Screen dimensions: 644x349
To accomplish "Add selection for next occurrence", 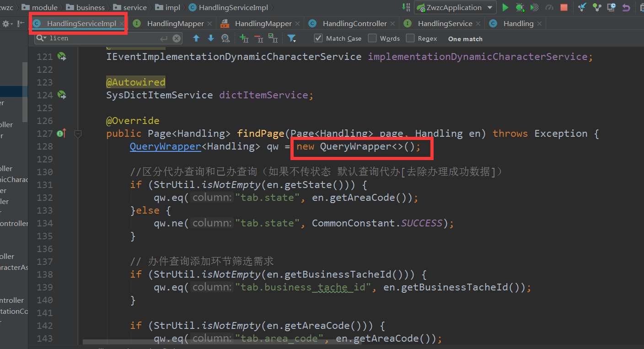I will coord(244,38).
